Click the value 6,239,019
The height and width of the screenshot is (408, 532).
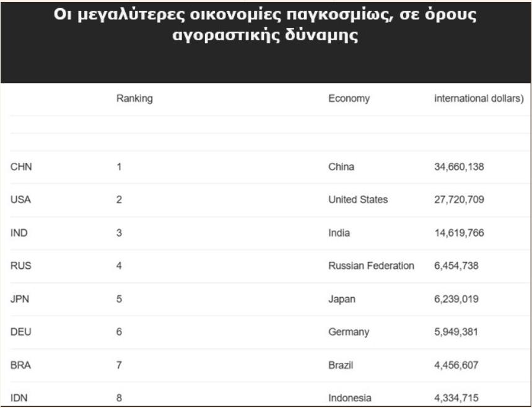456,299
